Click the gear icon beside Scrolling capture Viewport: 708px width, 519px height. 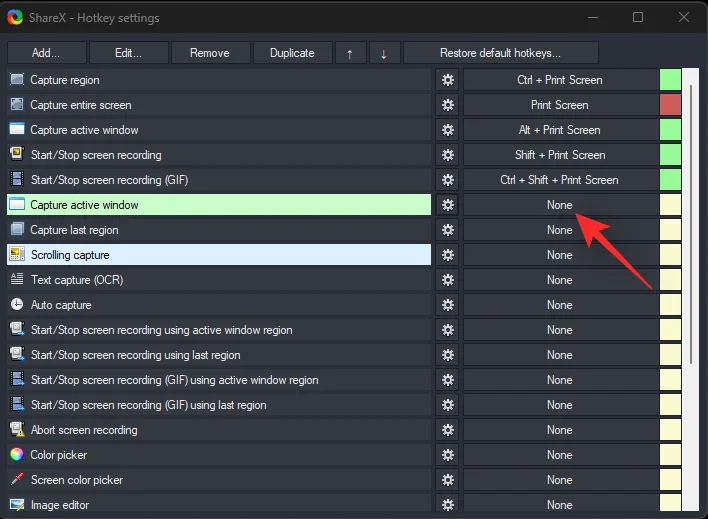447,255
